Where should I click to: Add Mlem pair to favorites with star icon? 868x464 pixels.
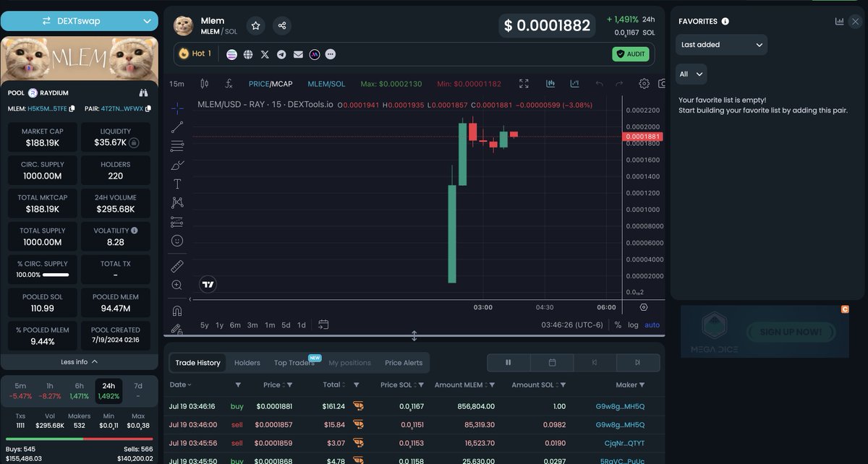tap(255, 26)
